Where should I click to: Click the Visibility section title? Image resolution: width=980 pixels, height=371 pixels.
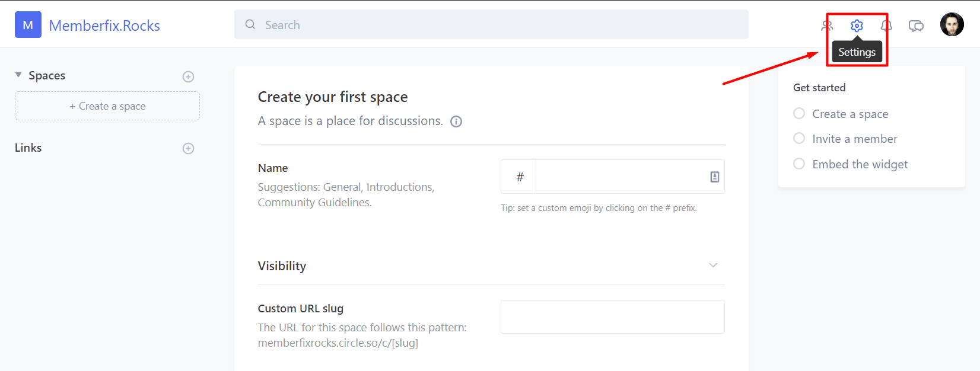pyautogui.click(x=282, y=266)
